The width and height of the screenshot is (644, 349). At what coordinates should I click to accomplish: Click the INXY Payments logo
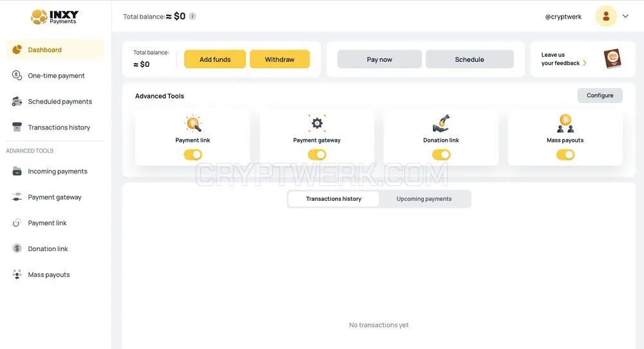pos(55,17)
